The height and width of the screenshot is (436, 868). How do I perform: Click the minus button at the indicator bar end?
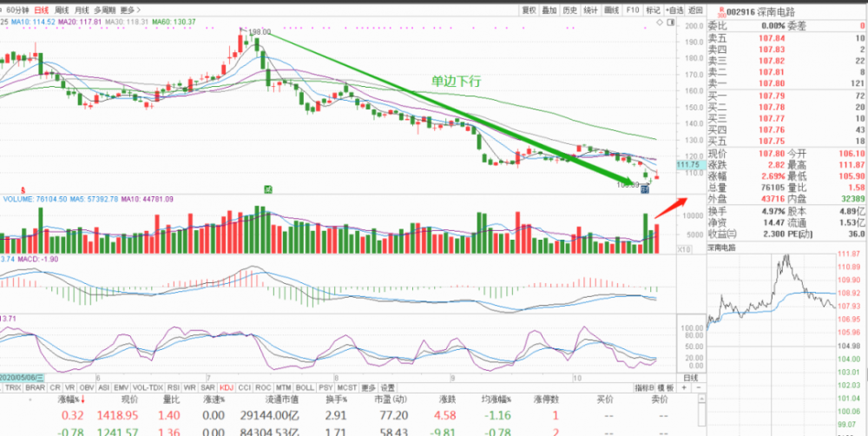pos(698,388)
